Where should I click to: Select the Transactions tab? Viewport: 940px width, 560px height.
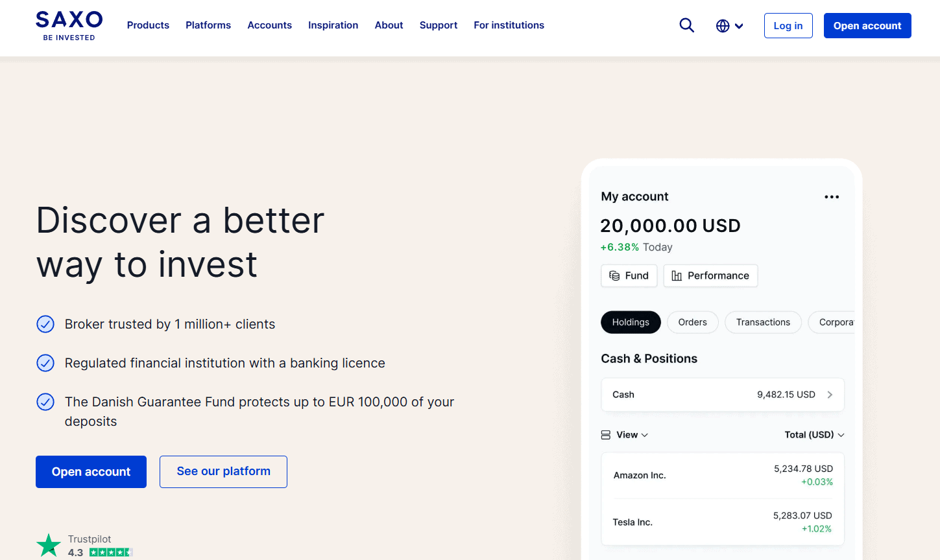click(x=763, y=322)
